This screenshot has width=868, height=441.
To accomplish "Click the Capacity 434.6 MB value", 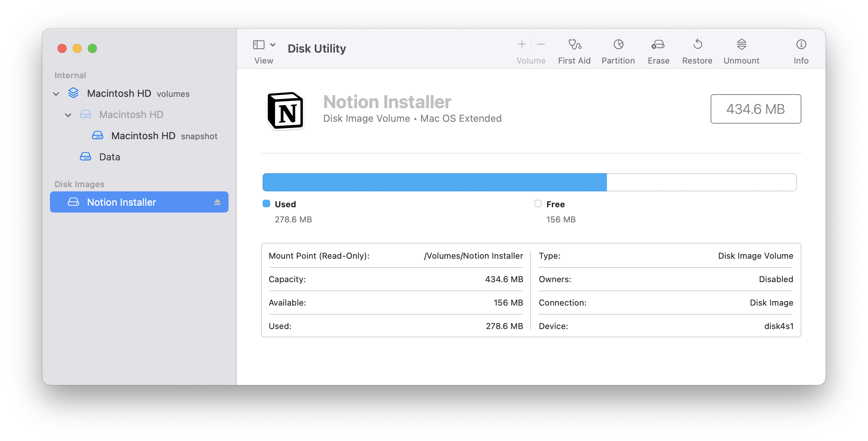I will pos(504,279).
